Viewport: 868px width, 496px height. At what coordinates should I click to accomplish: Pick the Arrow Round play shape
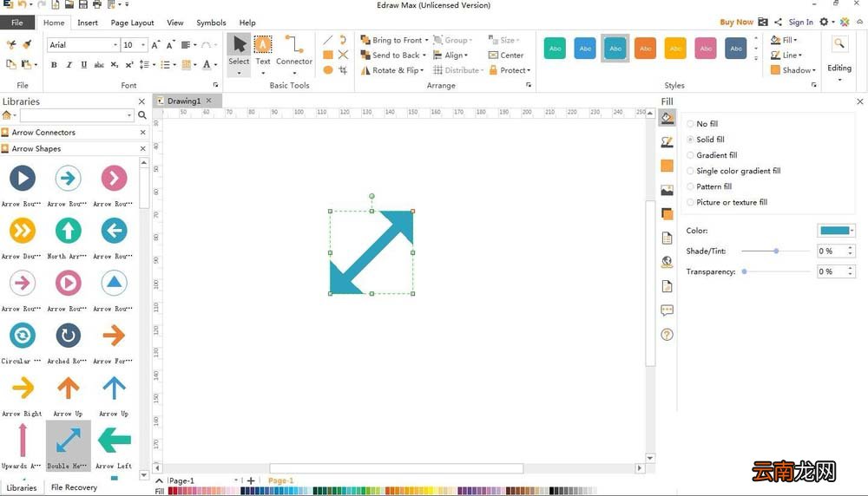(23, 178)
